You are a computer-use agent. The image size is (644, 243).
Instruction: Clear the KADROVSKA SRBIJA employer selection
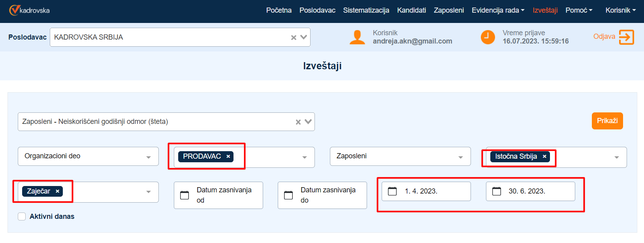click(294, 38)
